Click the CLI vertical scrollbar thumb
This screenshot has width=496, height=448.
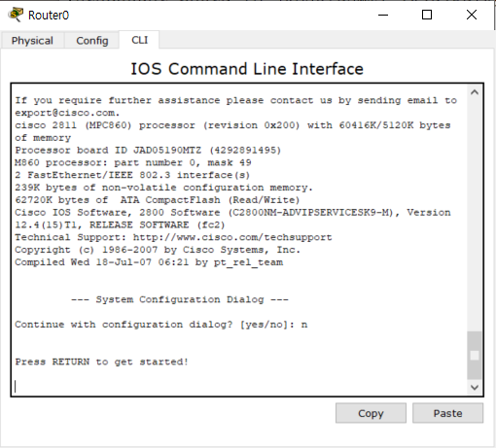coord(475,355)
